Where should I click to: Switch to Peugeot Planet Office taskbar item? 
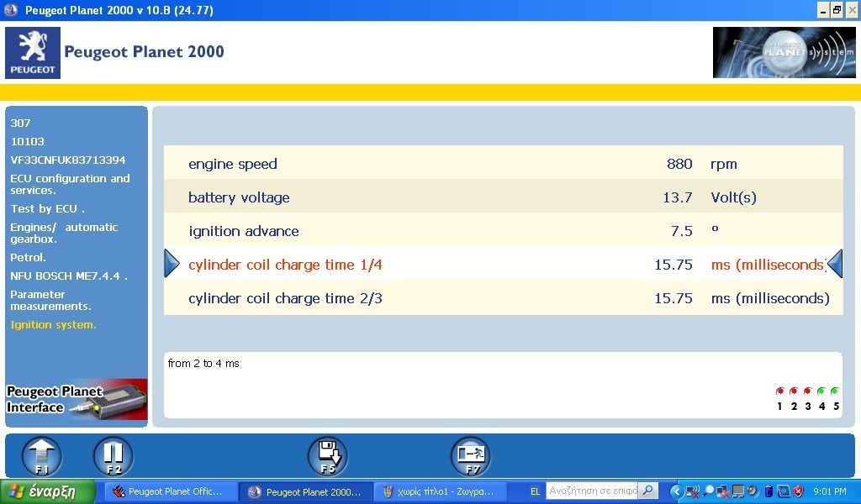172,491
